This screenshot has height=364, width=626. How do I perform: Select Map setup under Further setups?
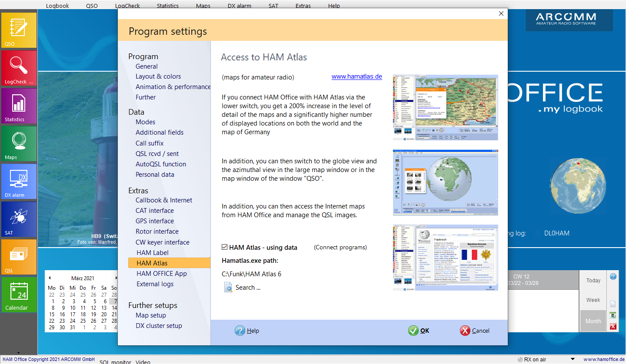pyautogui.click(x=151, y=315)
